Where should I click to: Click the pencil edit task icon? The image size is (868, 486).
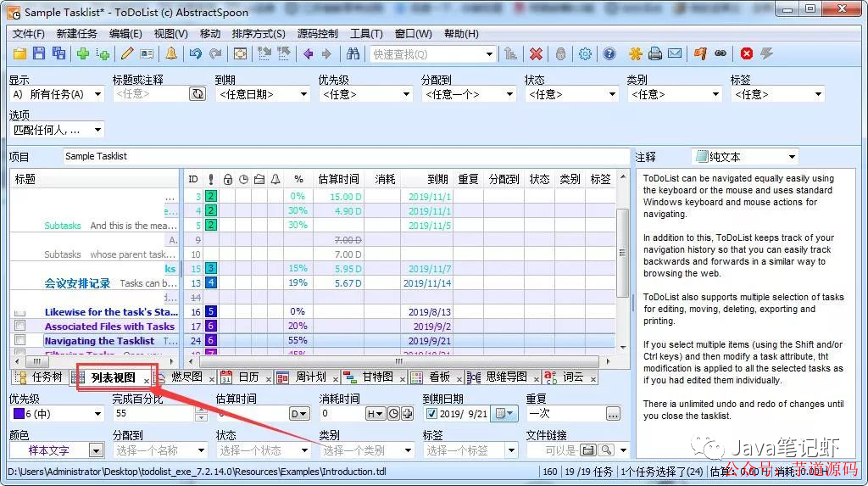[127, 53]
